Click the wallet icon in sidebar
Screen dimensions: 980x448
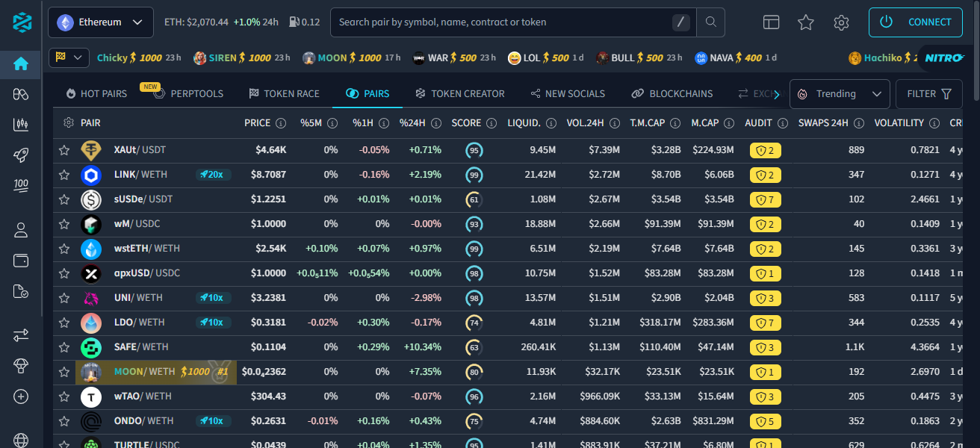(x=21, y=261)
